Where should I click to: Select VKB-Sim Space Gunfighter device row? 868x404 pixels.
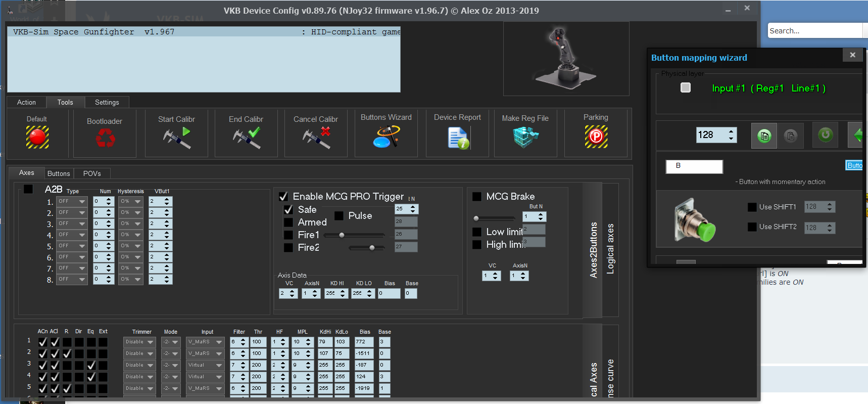click(x=204, y=32)
